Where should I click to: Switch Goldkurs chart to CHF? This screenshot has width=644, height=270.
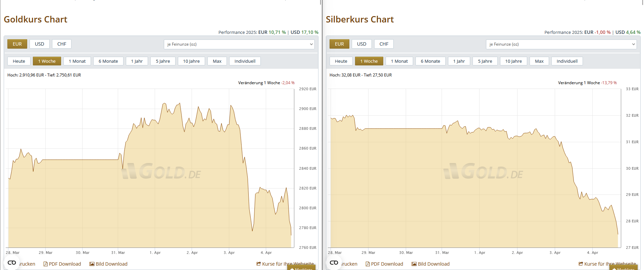[x=62, y=44]
